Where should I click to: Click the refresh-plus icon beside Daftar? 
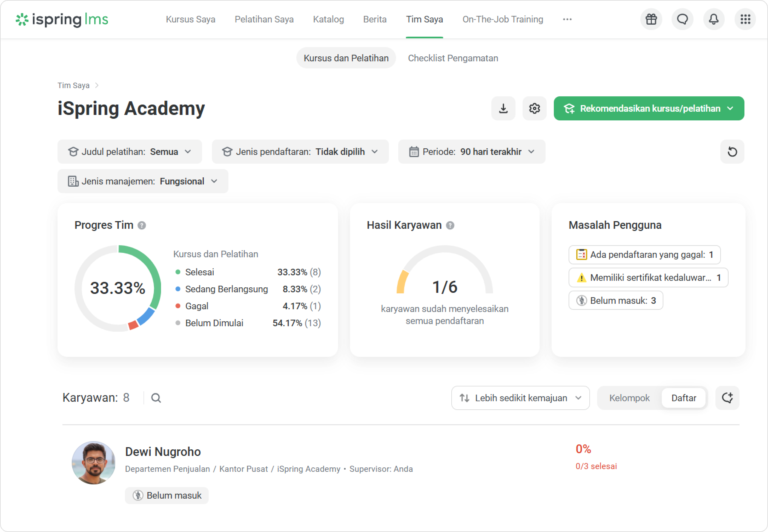click(x=727, y=398)
